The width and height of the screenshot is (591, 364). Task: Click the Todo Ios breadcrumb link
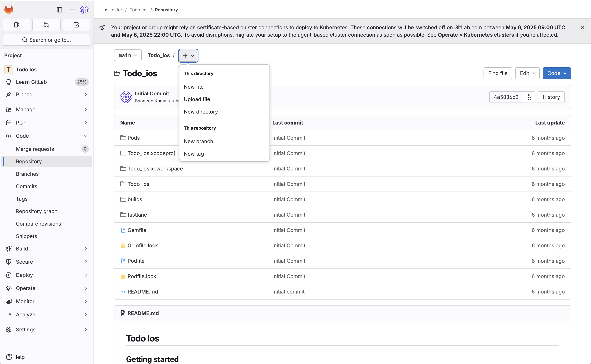(x=138, y=10)
